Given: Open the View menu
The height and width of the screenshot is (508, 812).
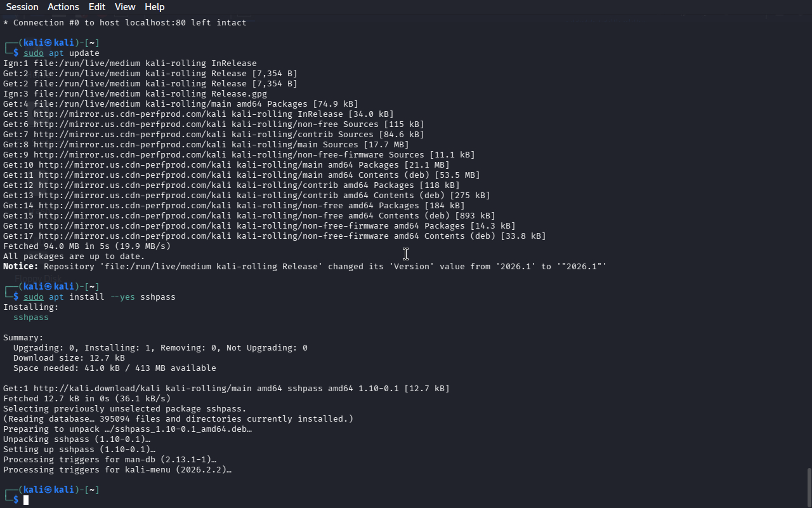Looking at the screenshot, I should click(x=125, y=7).
